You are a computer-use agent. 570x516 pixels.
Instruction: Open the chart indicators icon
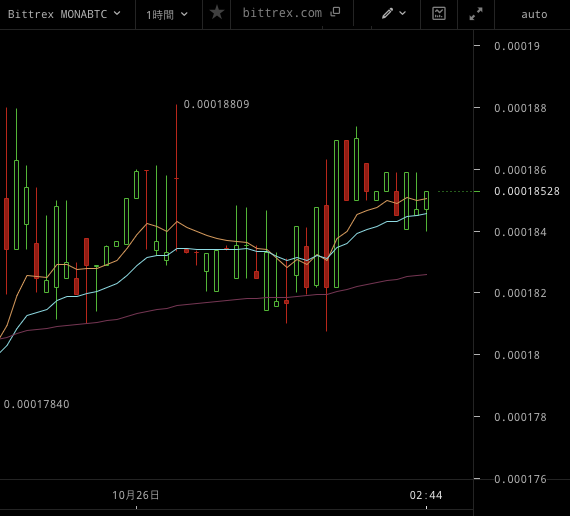(439, 13)
